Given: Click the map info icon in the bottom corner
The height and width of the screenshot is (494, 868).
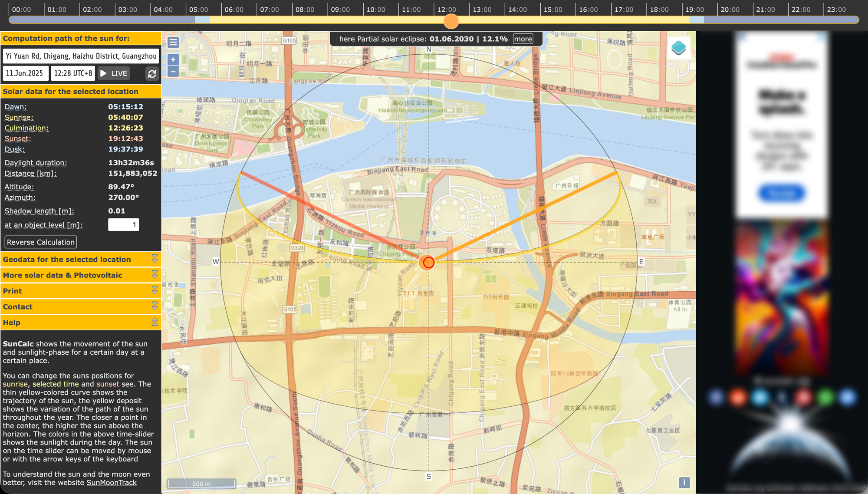Looking at the screenshot, I should [684, 482].
